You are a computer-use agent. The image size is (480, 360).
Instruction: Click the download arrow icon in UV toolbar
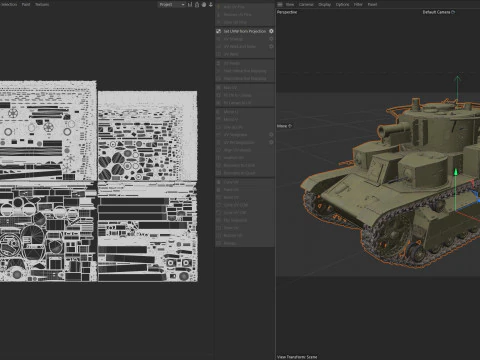[211, 4]
